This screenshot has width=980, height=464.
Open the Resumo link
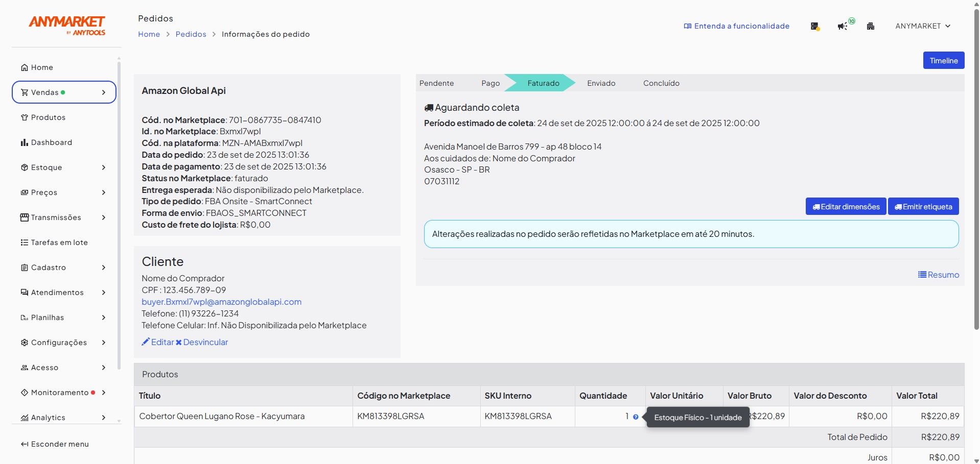tap(939, 275)
